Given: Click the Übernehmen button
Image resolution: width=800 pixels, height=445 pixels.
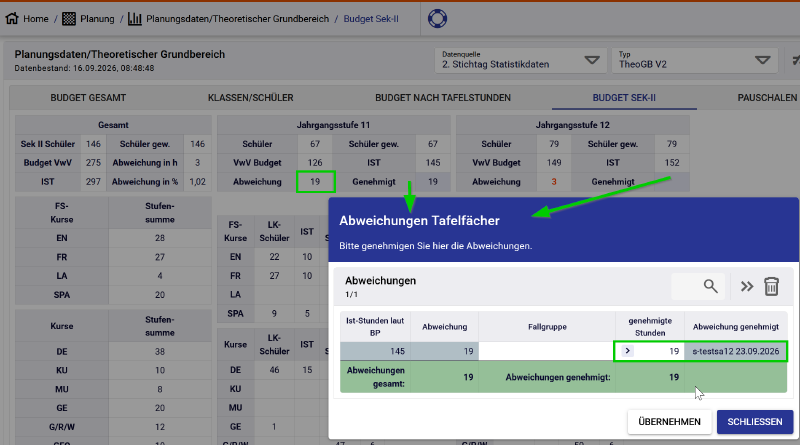Looking at the screenshot, I should click(669, 422).
